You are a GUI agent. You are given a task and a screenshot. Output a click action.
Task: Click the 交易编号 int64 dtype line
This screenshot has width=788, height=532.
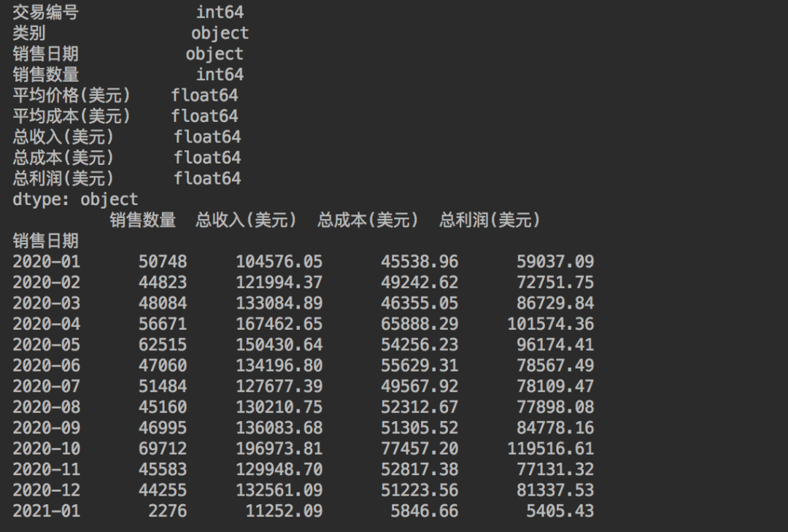click(128, 12)
